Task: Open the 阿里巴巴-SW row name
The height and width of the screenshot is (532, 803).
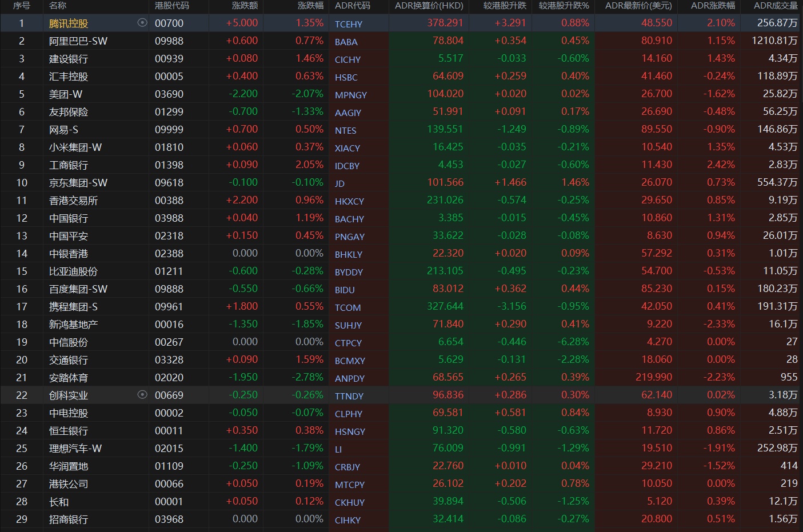Action: point(78,41)
